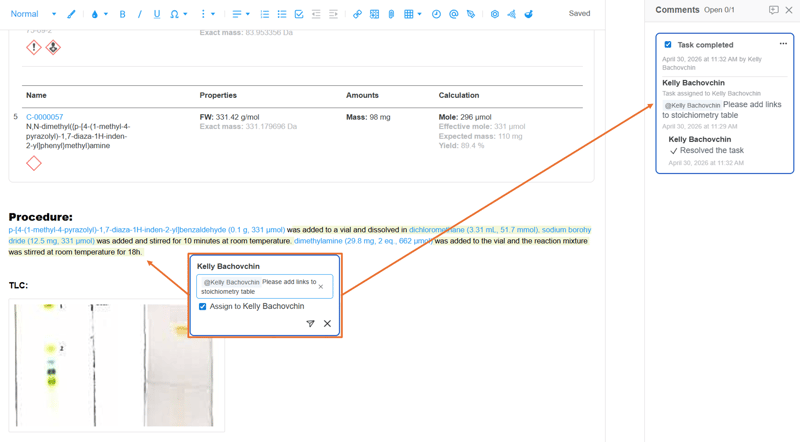Cancel the comment popup with the X
Image resolution: width=800 pixels, height=442 pixels.
coord(327,324)
